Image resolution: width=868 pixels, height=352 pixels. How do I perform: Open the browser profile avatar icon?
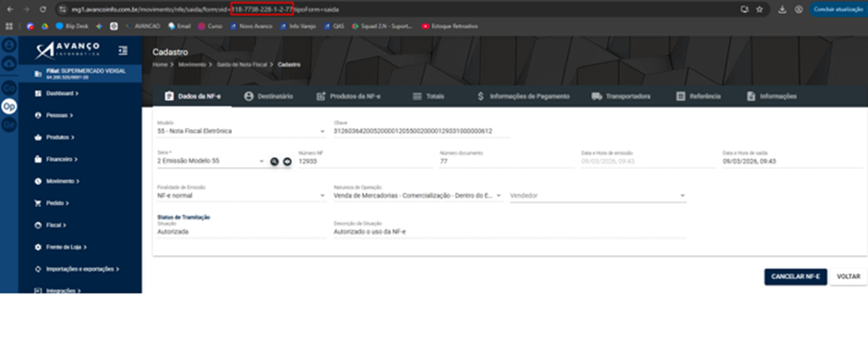click(799, 9)
